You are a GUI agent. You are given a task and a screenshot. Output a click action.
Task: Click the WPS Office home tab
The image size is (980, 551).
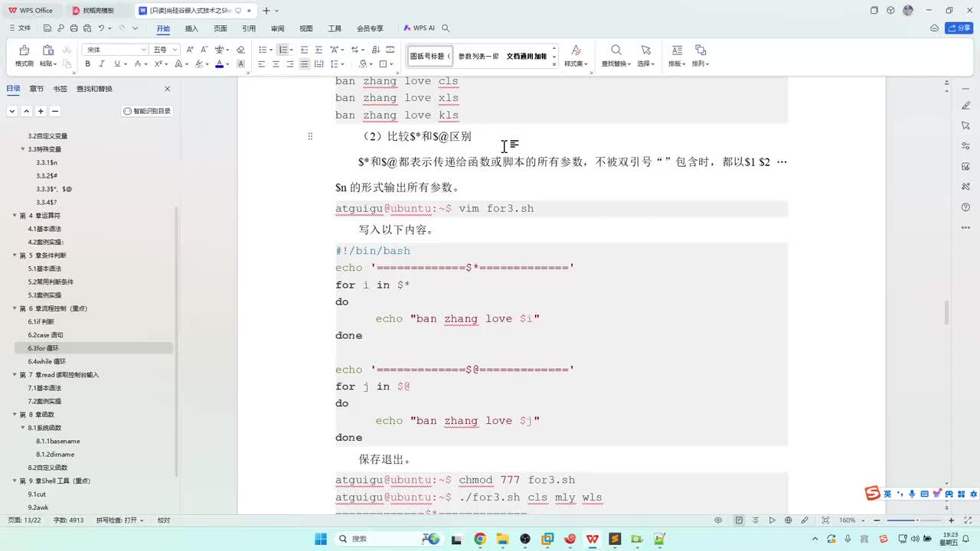click(x=31, y=10)
